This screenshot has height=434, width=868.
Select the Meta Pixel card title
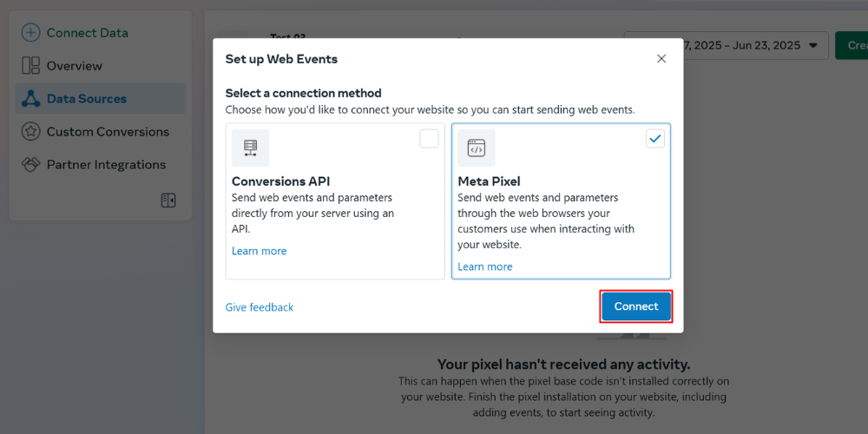point(489,181)
